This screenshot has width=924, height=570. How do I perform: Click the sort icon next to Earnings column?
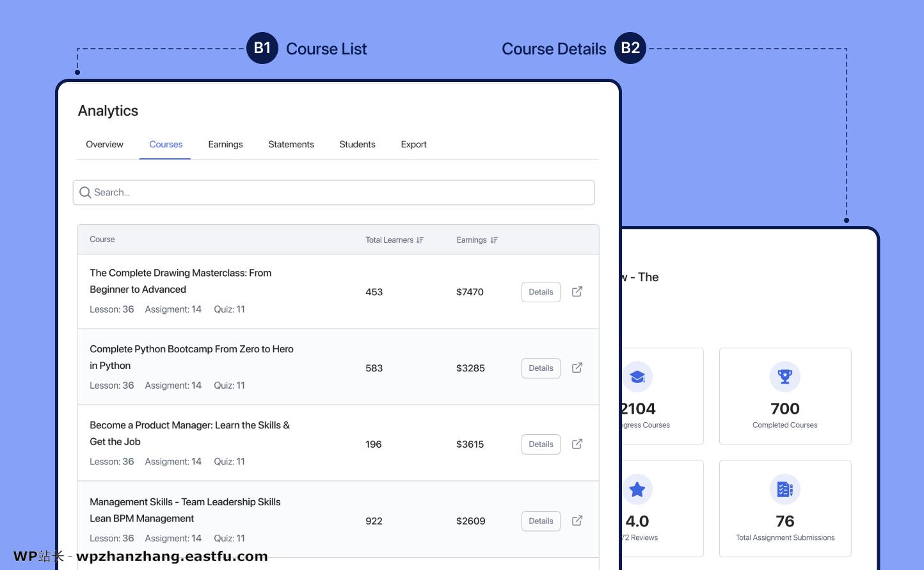(x=494, y=240)
